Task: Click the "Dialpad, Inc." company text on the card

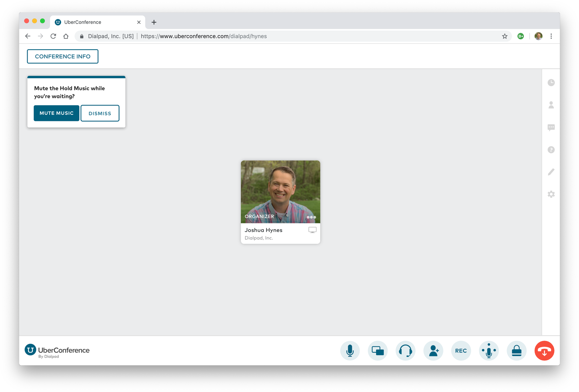Action: pyautogui.click(x=259, y=238)
